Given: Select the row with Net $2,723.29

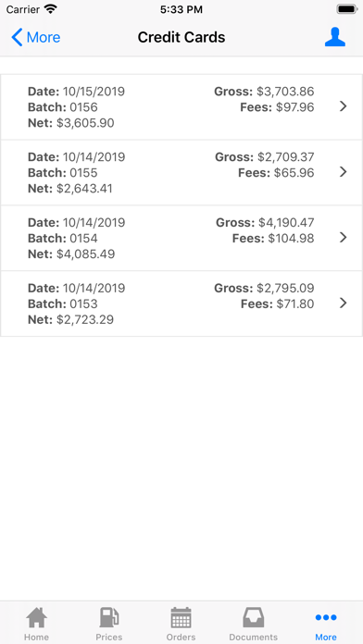Looking at the screenshot, I should coord(181,303).
